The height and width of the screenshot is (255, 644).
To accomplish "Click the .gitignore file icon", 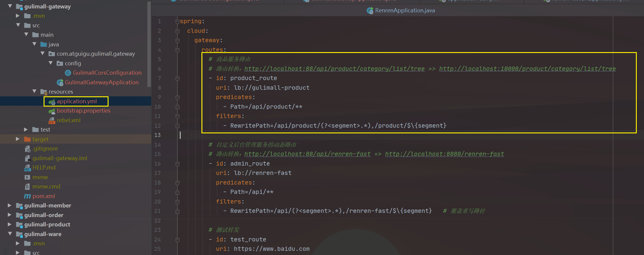I will tap(27, 149).
